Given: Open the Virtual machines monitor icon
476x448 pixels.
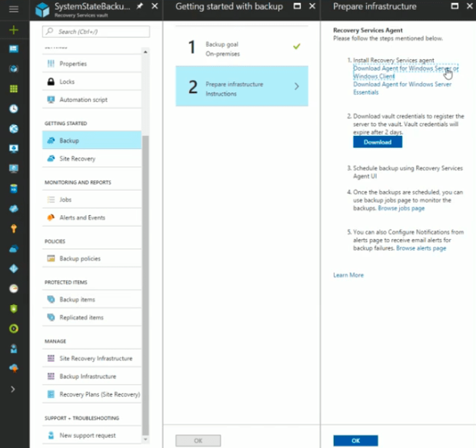Looking at the screenshot, I should pos(14,148).
